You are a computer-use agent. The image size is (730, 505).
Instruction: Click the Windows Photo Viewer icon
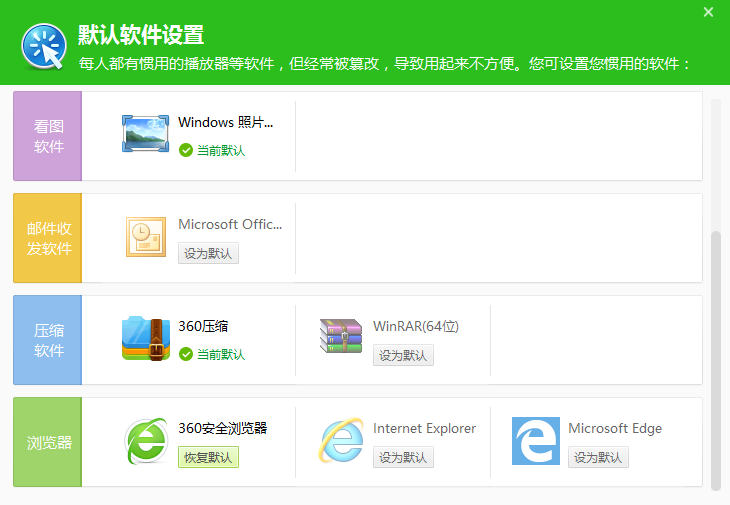pyautogui.click(x=145, y=134)
